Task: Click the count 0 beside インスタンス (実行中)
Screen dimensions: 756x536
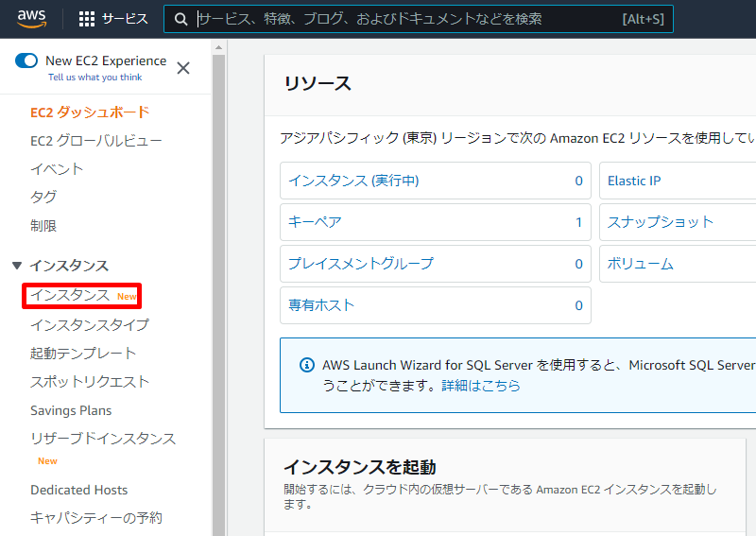Action: tap(578, 181)
